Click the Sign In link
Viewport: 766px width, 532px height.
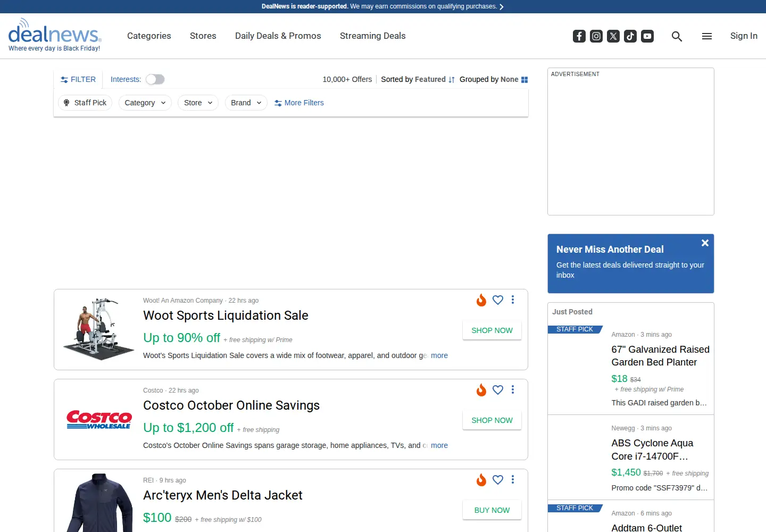(x=744, y=36)
